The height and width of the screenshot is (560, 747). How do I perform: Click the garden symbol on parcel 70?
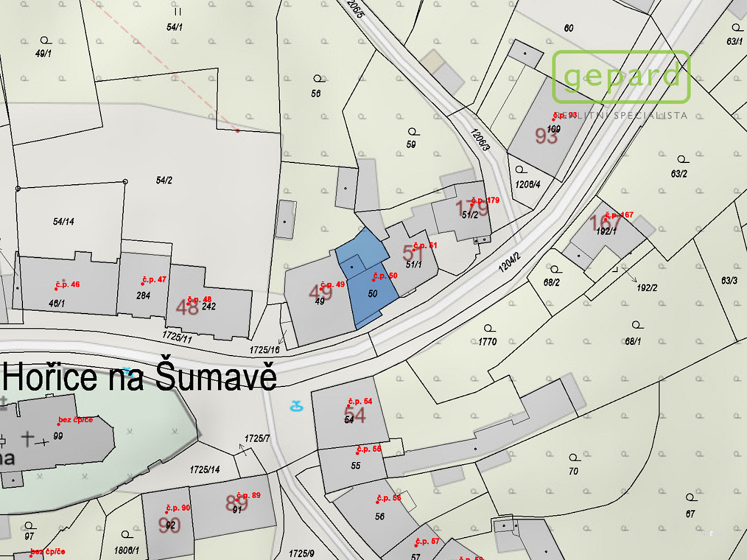click(x=574, y=458)
